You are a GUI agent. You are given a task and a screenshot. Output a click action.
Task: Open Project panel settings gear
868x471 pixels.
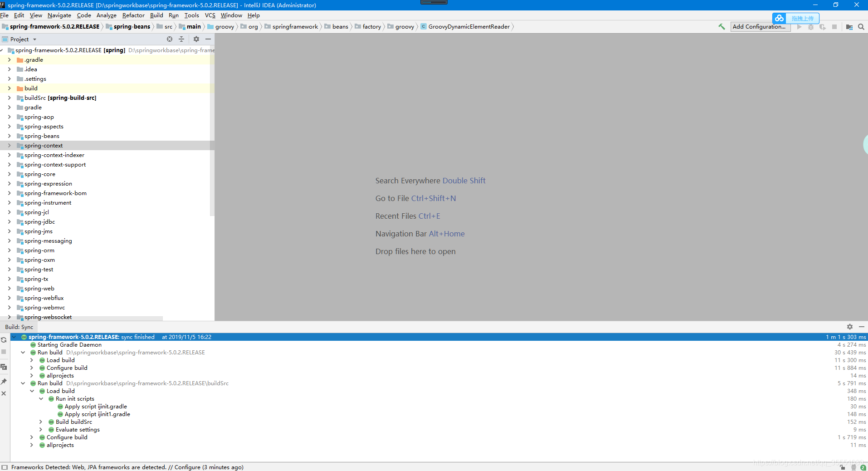pyautogui.click(x=196, y=39)
